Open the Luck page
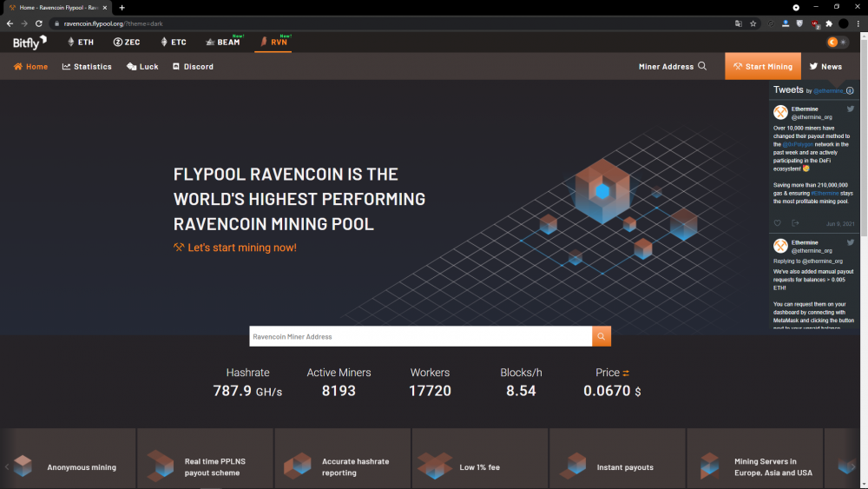The image size is (868, 489). pyautogui.click(x=142, y=67)
